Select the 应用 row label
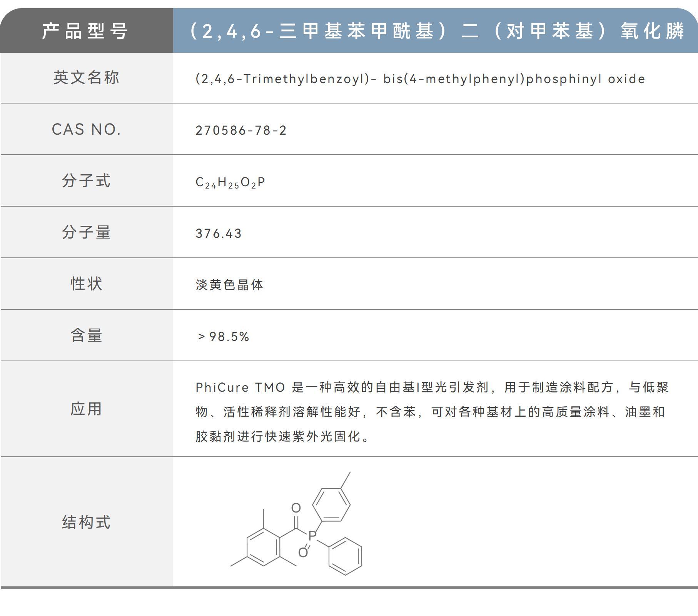The image size is (698, 616). click(85, 411)
